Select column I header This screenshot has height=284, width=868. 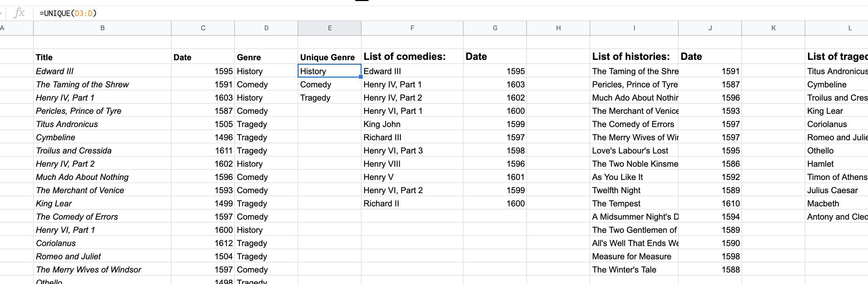tap(634, 28)
